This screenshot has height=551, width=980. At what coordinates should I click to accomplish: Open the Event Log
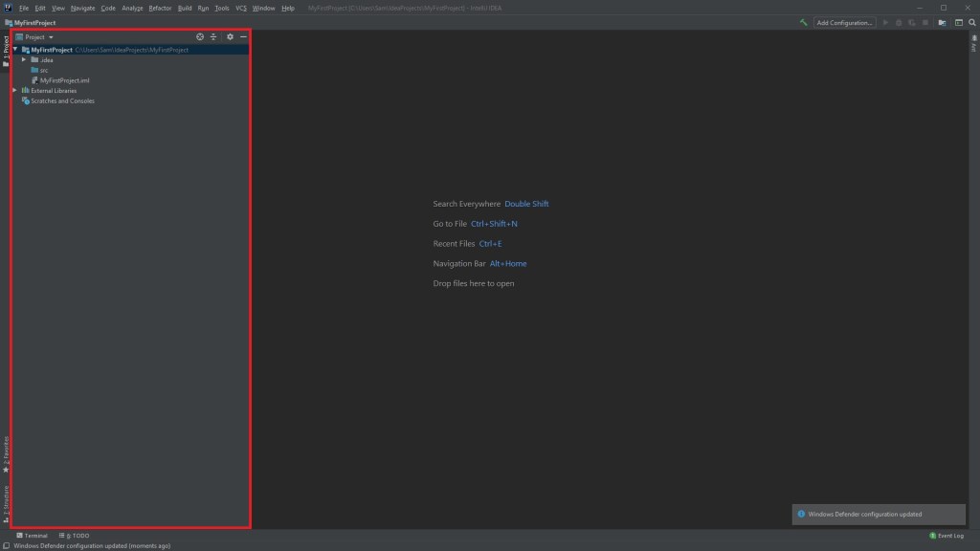coord(946,536)
